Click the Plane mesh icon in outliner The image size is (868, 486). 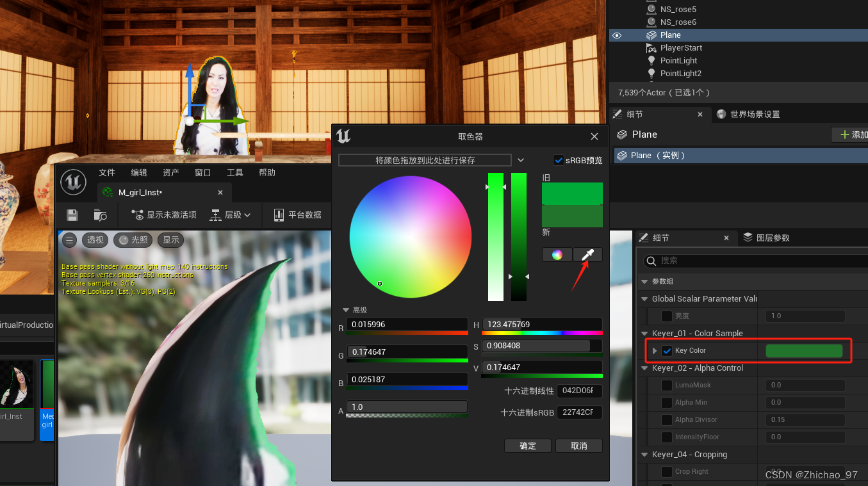pyautogui.click(x=651, y=35)
